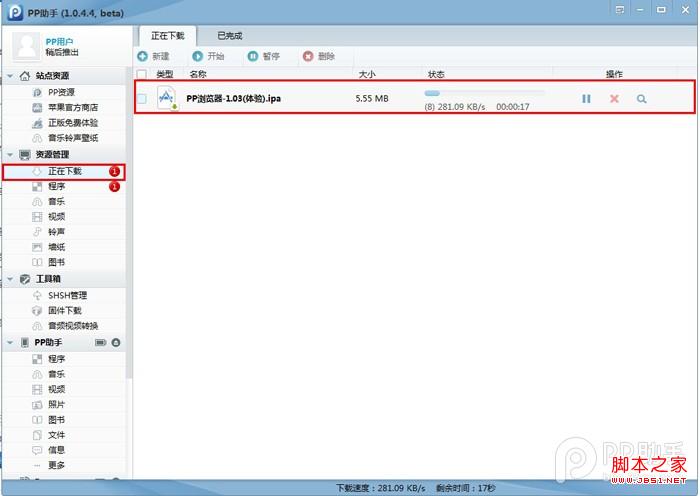Click the 暂停 pause icon in the toolbar

coord(253,56)
